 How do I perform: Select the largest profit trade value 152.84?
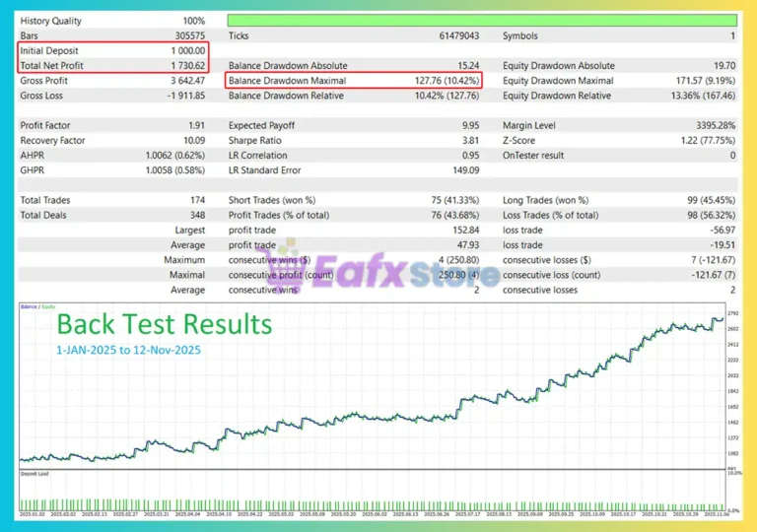466,231
